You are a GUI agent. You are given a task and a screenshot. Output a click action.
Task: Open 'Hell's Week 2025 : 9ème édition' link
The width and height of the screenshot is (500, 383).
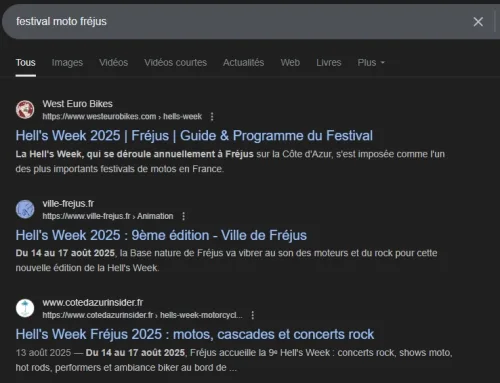pos(161,235)
